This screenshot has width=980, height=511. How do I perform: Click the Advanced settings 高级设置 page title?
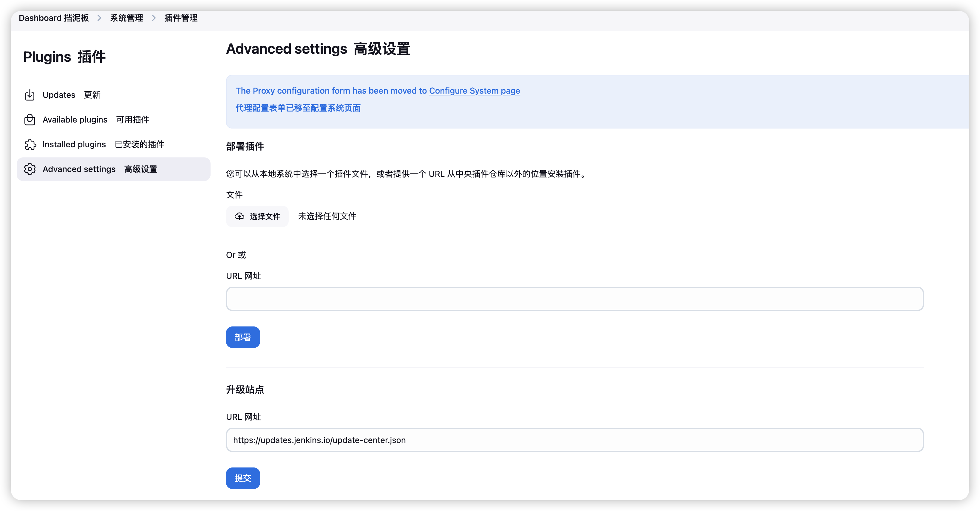(318, 49)
